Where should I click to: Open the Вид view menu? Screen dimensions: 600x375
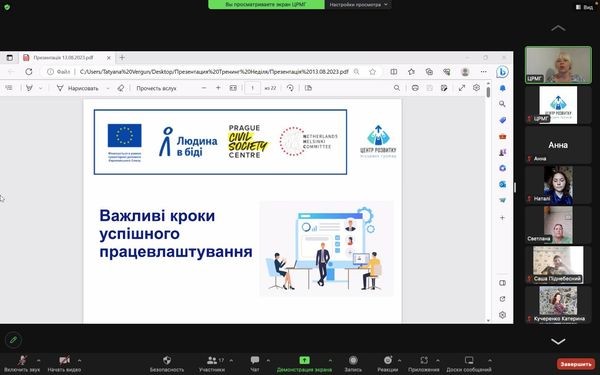[584, 7]
